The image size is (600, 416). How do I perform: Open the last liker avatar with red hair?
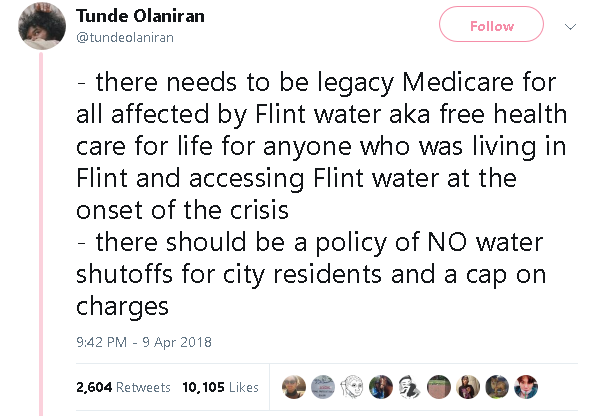coord(526,387)
